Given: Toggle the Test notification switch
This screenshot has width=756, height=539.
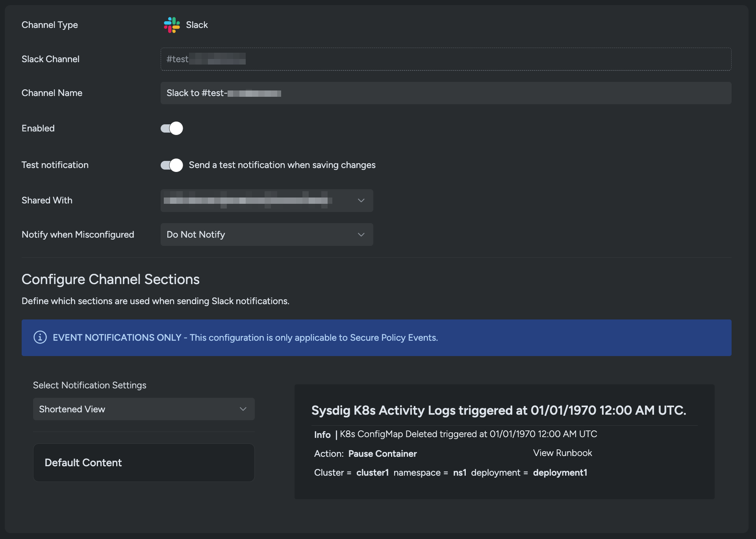Looking at the screenshot, I should point(172,165).
